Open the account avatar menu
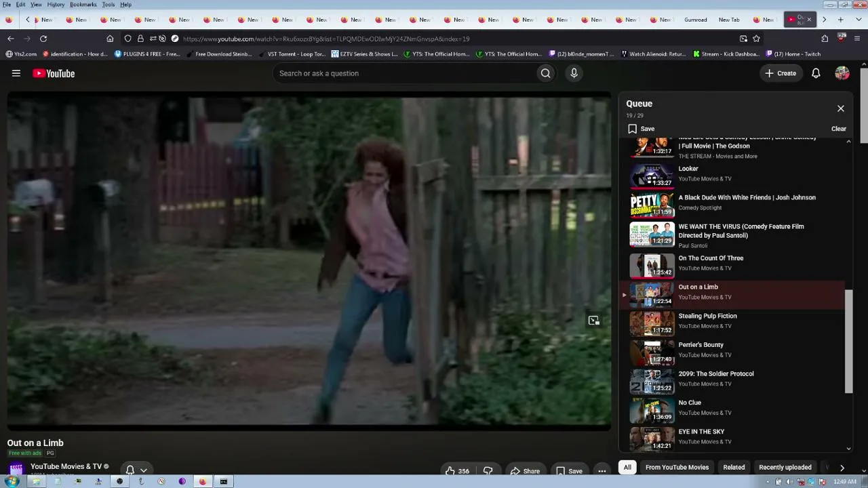Screen dimensions: 868x488 coord(842,73)
